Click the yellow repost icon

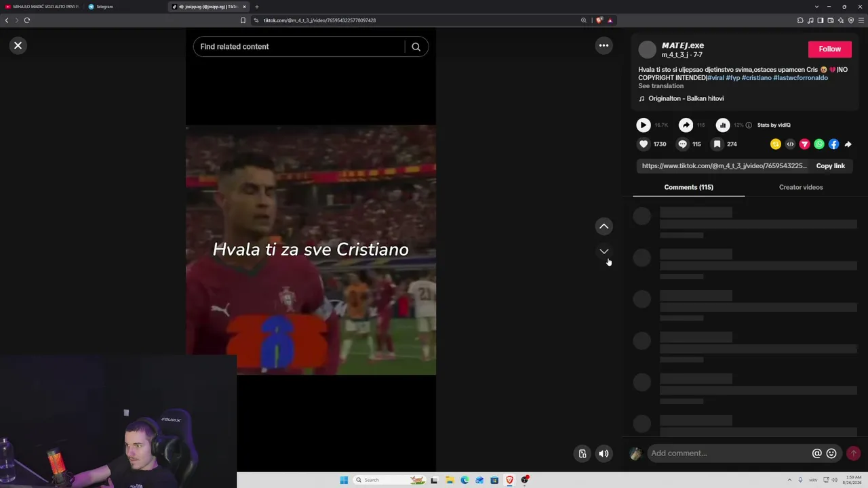coord(776,144)
